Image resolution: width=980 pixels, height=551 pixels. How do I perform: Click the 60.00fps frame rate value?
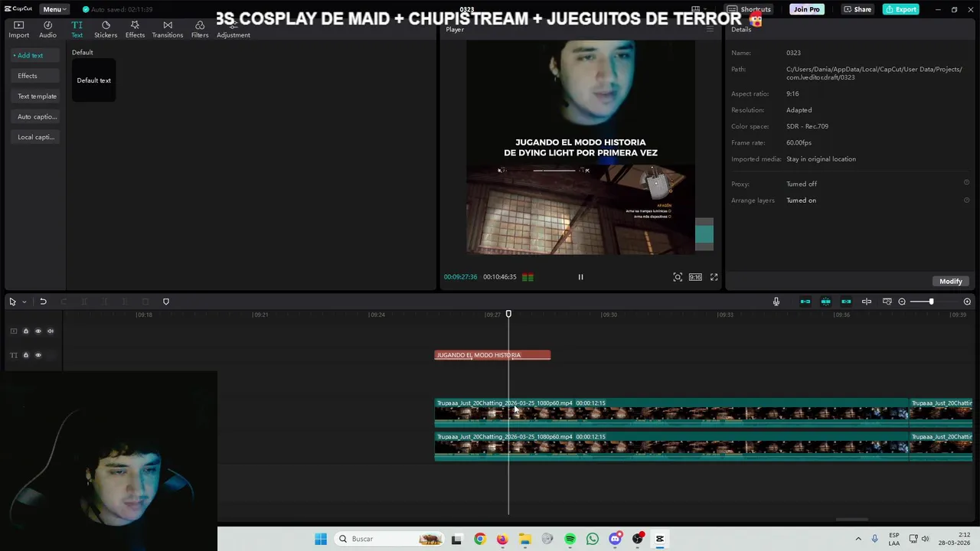tap(799, 142)
